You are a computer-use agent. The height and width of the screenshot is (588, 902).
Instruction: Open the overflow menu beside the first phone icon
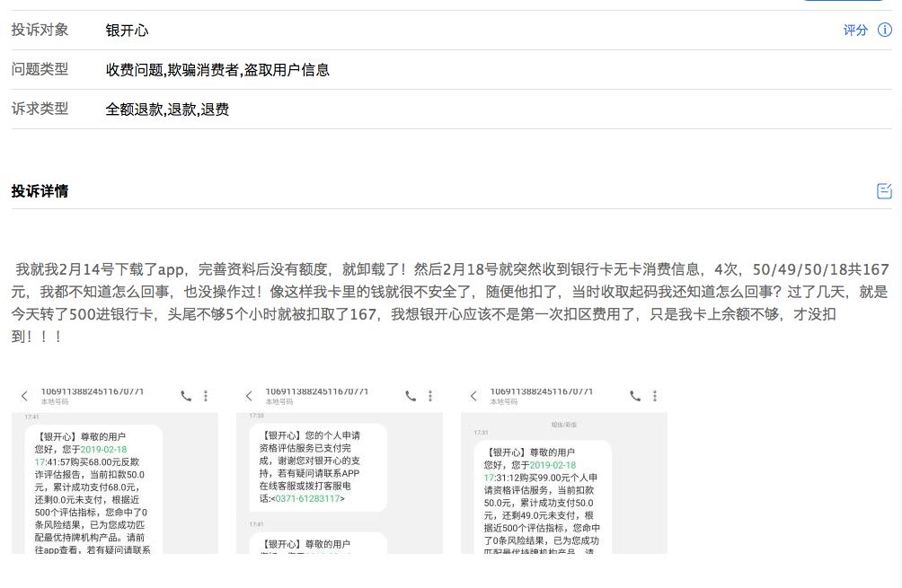point(207,395)
